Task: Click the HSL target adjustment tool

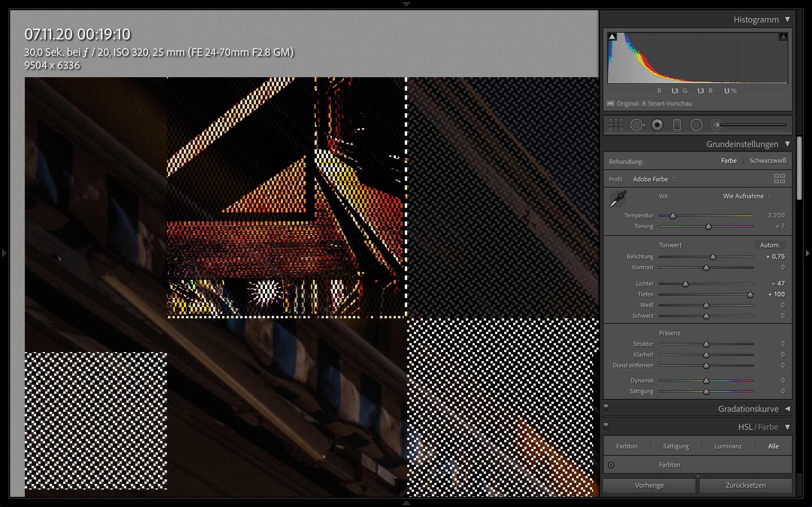Action: (611, 465)
